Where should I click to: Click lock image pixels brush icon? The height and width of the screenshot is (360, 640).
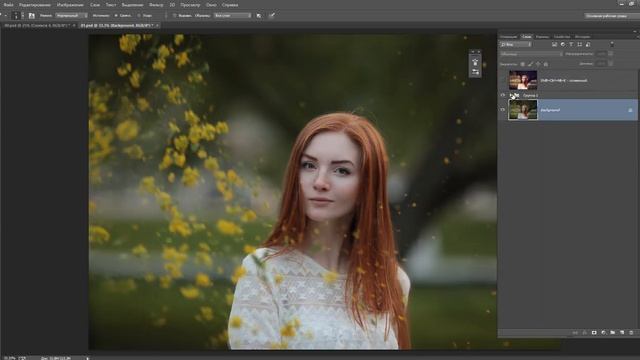coord(530,64)
